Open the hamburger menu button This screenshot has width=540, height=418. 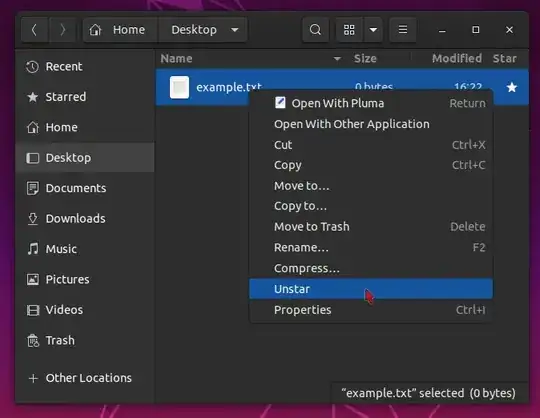click(x=403, y=30)
